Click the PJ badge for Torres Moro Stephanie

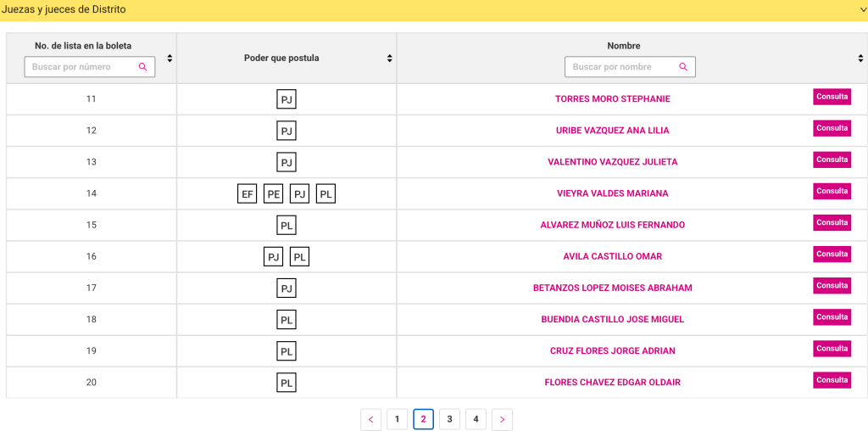click(287, 100)
